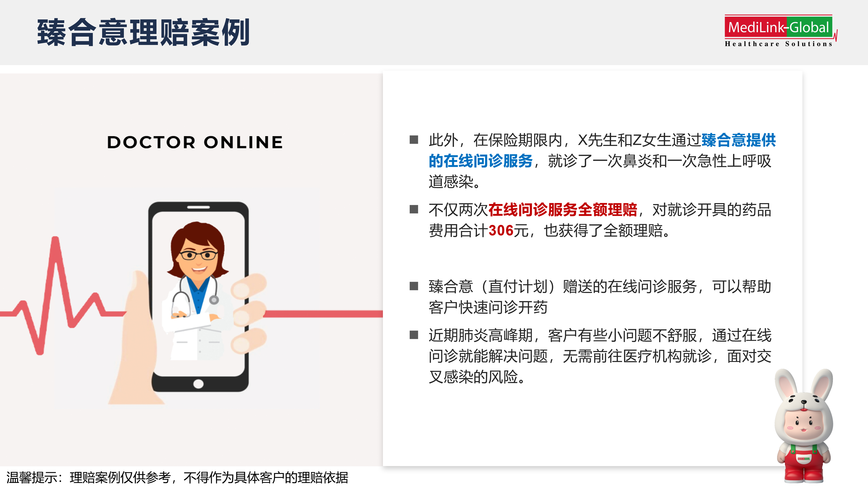868x488 pixels.
Task: Click the bullet beside 不仅两次 paragraph
Action: (414, 209)
